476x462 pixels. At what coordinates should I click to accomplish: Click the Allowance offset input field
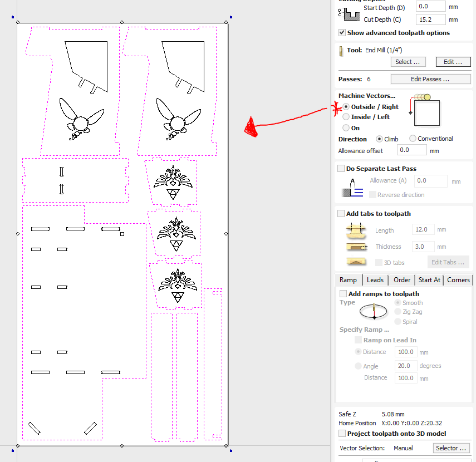click(x=411, y=150)
